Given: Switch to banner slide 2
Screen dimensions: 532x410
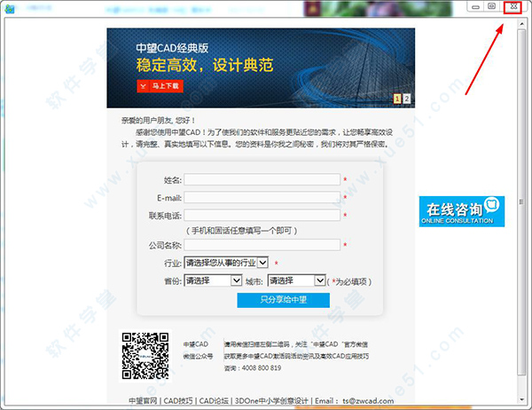Looking at the screenshot, I should [x=406, y=99].
